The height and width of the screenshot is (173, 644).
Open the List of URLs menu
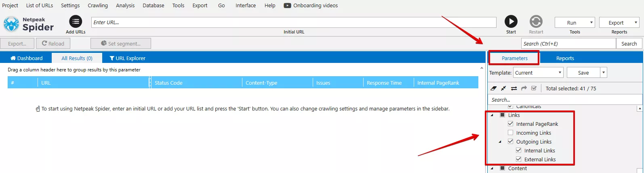tap(40, 5)
